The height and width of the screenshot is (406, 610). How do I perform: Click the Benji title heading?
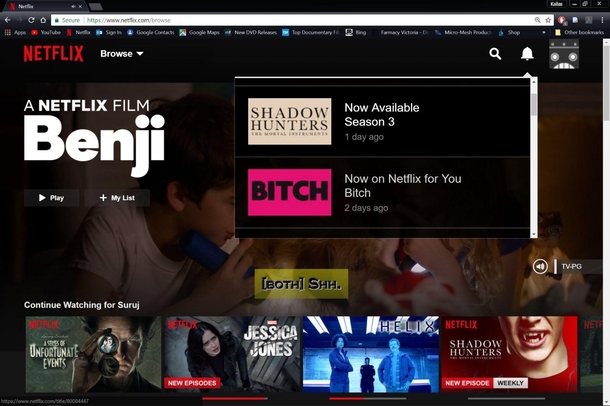pyautogui.click(x=95, y=145)
